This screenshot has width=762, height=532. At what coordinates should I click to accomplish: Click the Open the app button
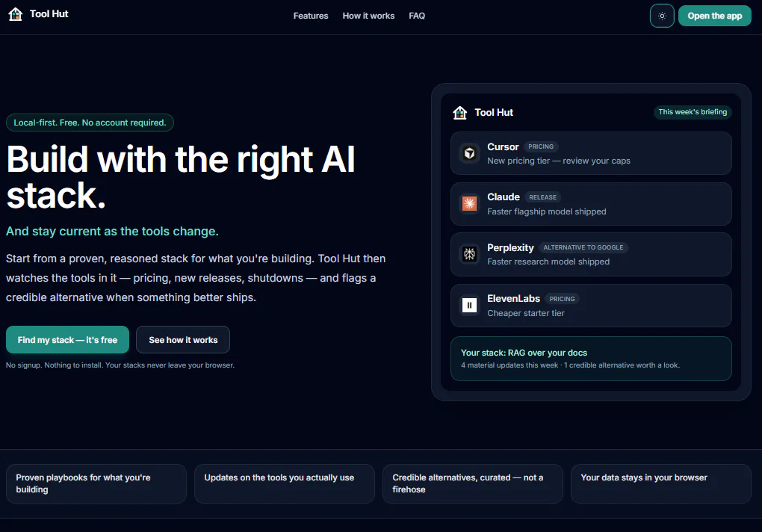[714, 16]
